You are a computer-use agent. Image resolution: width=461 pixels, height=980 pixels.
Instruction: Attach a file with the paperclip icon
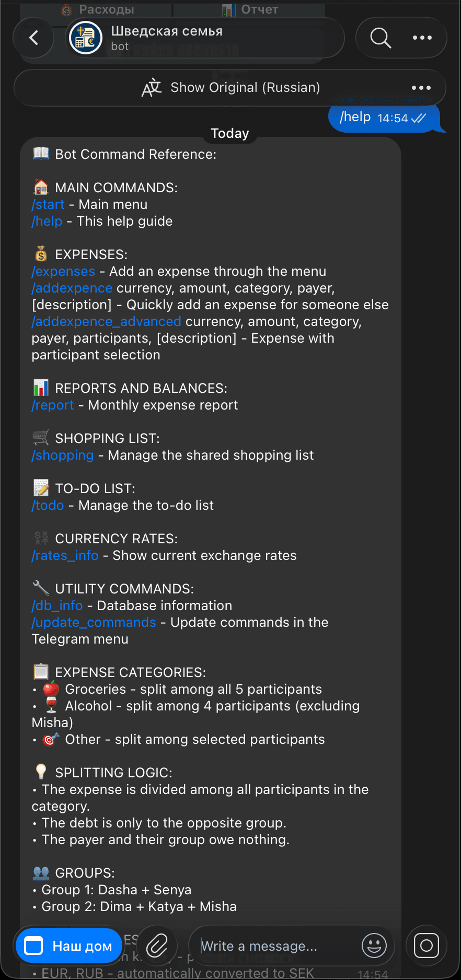click(157, 946)
